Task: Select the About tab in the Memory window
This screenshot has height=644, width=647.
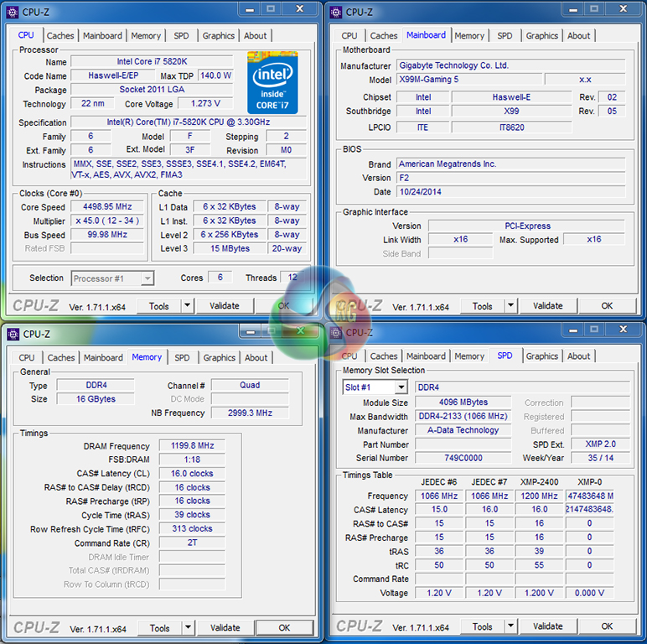Action: click(x=256, y=358)
